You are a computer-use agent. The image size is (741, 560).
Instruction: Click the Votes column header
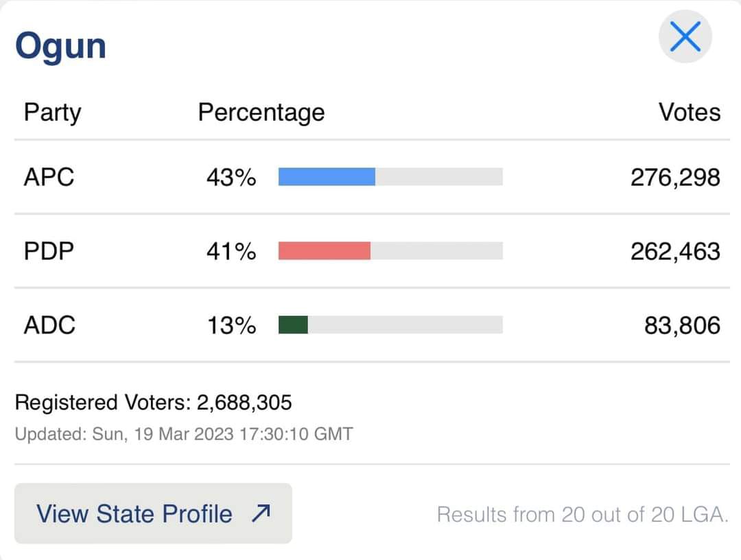[x=689, y=113]
